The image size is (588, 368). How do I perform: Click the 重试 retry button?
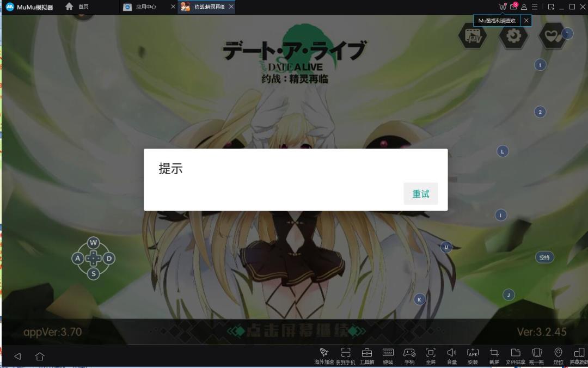pyautogui.click(x=420, y=194)
